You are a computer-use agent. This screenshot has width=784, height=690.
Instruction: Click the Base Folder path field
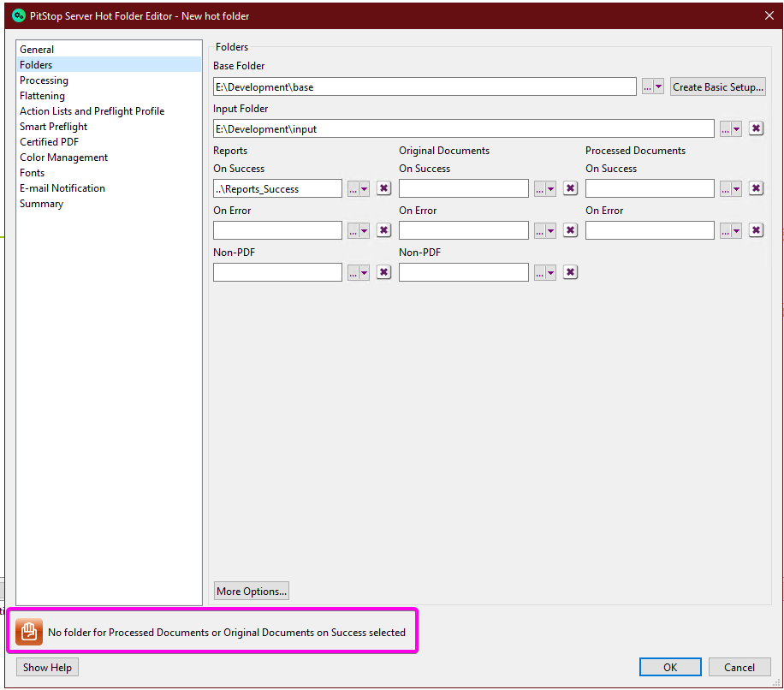coord(425,87)
